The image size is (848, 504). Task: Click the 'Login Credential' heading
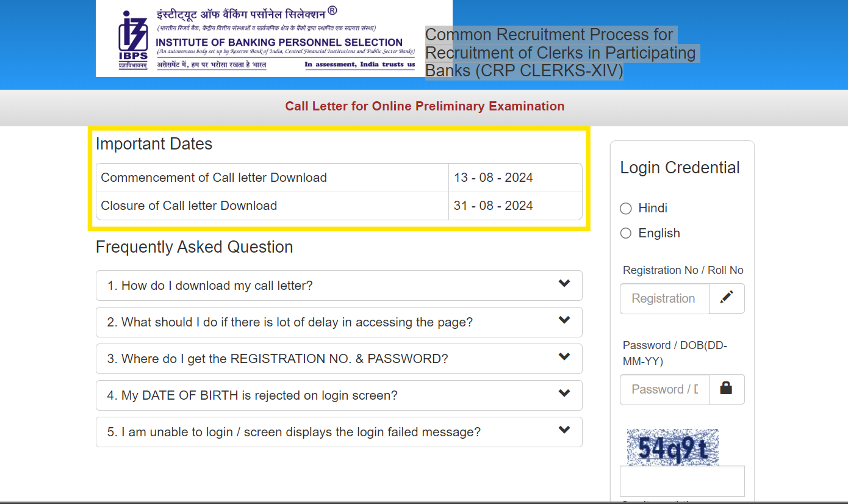680,168
